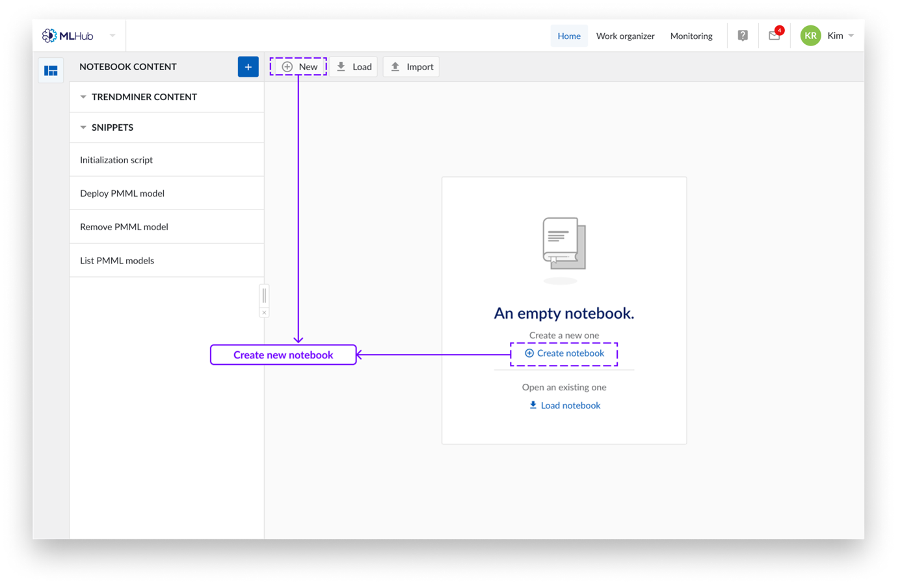Collapse the TrendMiner Content section
The width and height of the screenshot is (900, 588).
point(83,97)
